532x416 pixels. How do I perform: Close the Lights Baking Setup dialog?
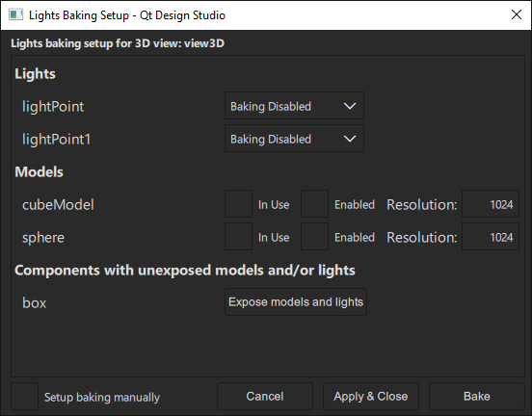[517, 14]
